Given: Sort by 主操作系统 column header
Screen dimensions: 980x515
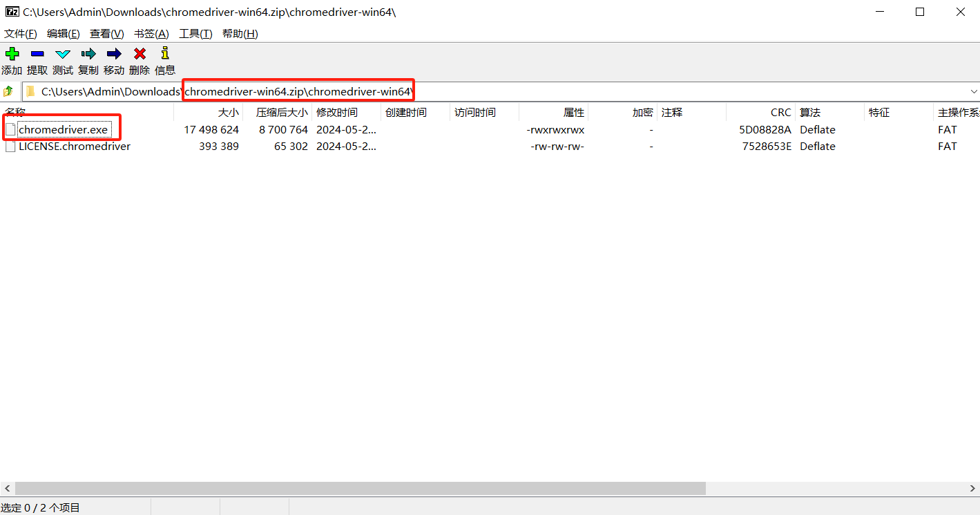Looking at the screenshot, I should pos(957,112).
